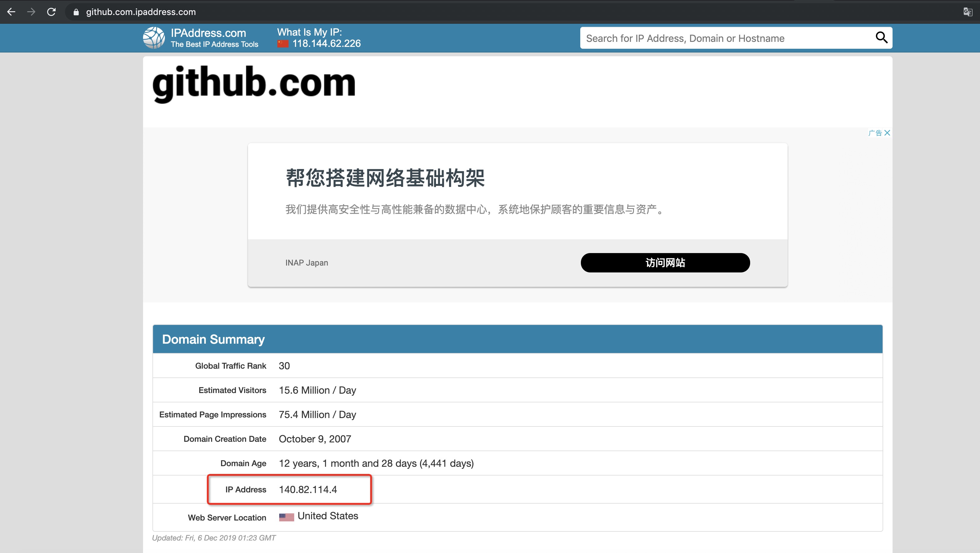This screenshot has height=553, width=980.
Task: Focus the address bar URL github.com.ipaddress.com
Action: 141,12
